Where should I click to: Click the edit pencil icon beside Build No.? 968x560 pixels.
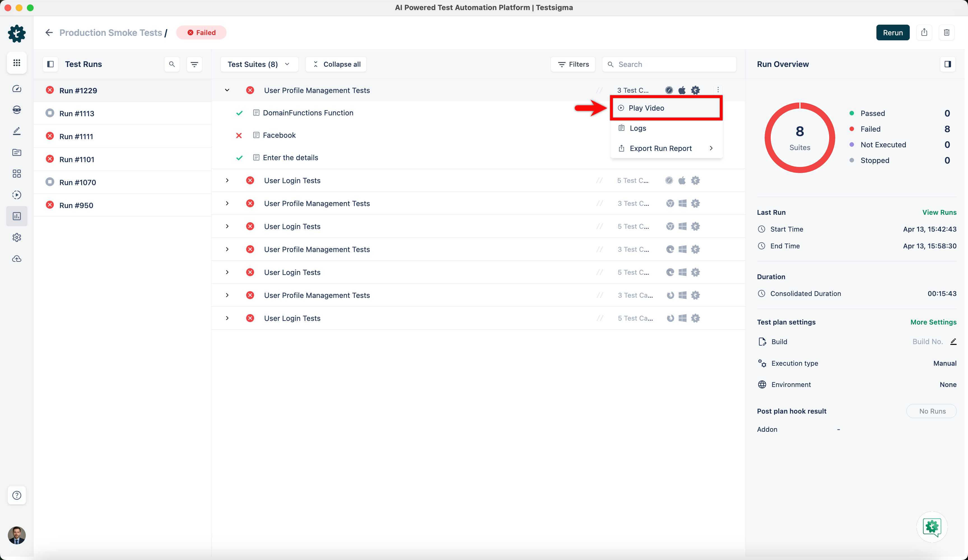pyautogui.click(x=953, y=341)
